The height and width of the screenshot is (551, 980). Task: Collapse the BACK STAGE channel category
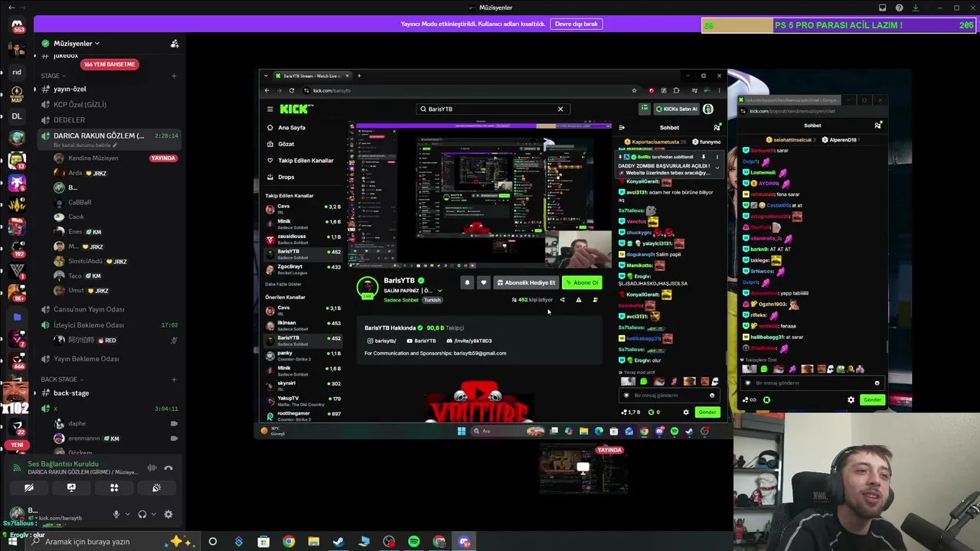pyautogui.click(x=61, y=380)
